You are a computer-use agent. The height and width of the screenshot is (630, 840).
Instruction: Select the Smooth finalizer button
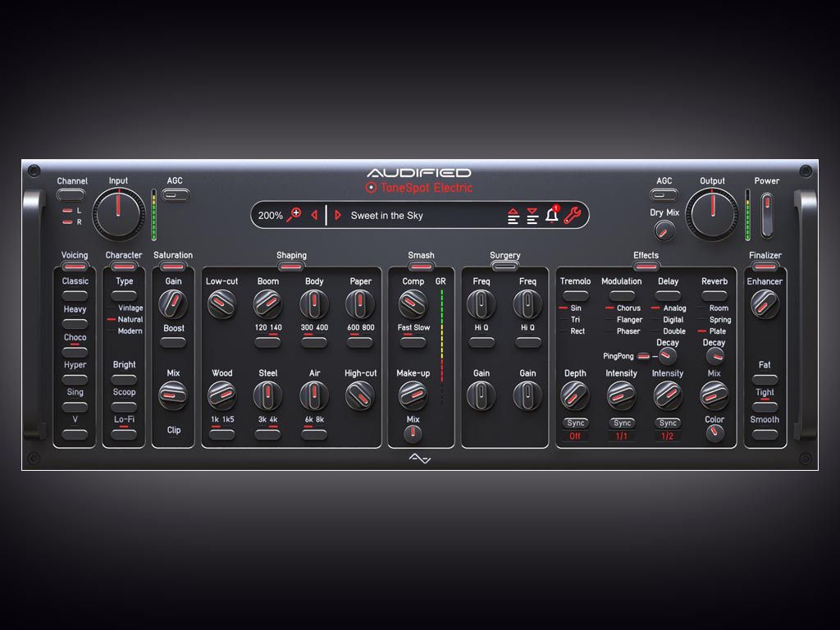point(765,435)
